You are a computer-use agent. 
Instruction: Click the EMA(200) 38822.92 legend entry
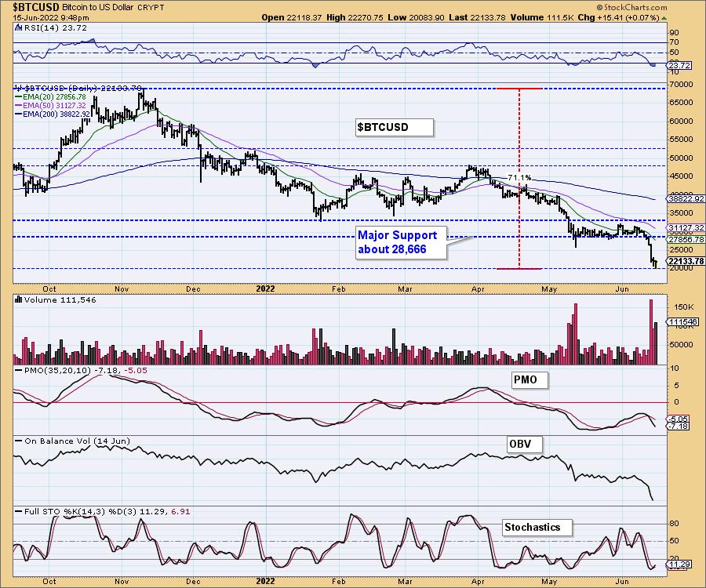(x=53, y=114)
